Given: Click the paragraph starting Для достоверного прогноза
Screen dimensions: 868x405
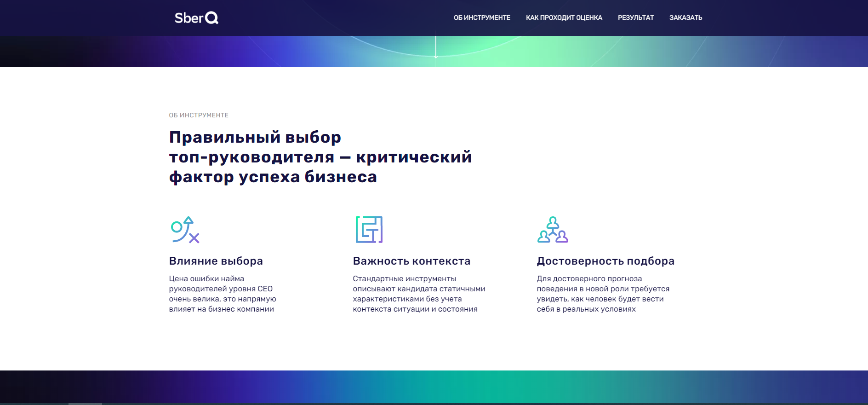Looking at the screenshot, I should 603,294.
